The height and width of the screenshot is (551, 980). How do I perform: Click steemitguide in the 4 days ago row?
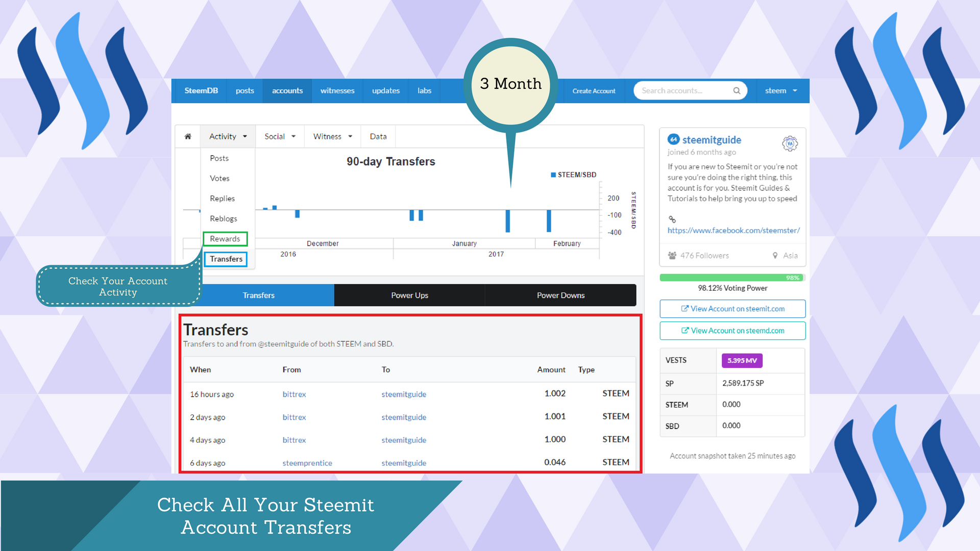[404, 440]
